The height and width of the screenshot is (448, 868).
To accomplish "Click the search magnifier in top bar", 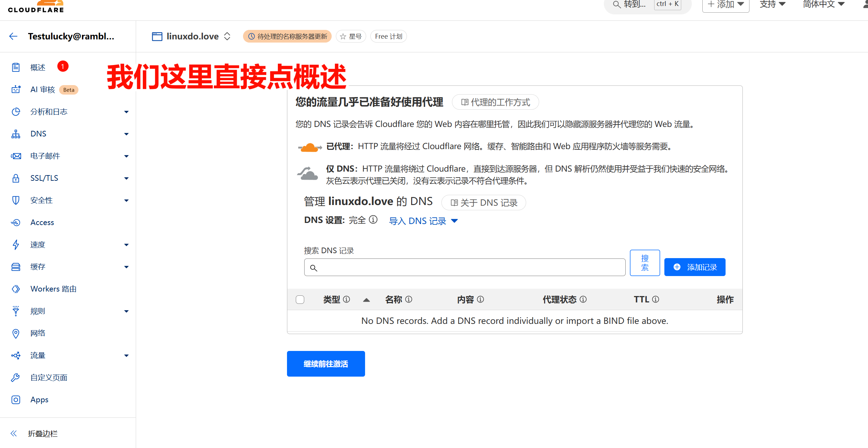I will [x=617, y=4].
